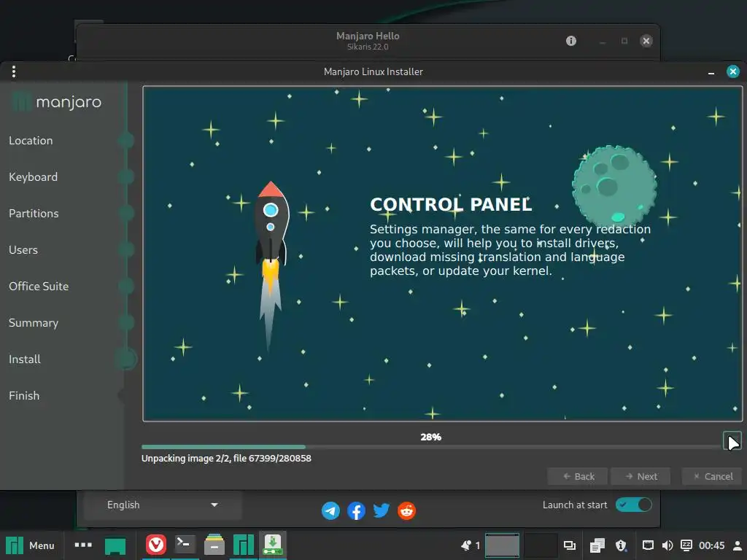This screenshot has width=747, height=560.
Task: Select the Summary step in sidebar
Action: pos(34,323)
